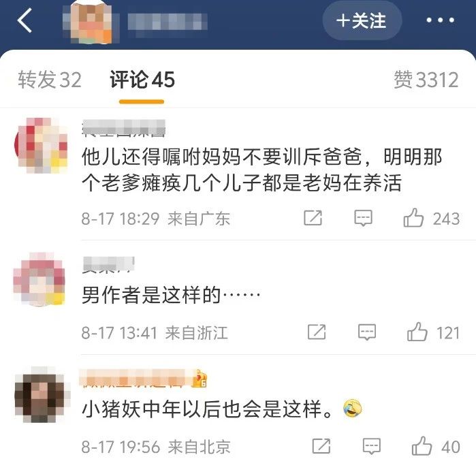Repost the comment posted at 18:29
Viewport: 476px width, 459px height.
point(313,218)
